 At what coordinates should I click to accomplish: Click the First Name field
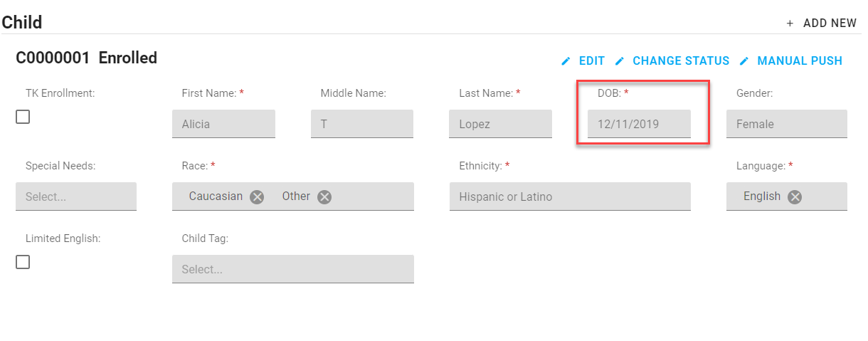(223, 124)
